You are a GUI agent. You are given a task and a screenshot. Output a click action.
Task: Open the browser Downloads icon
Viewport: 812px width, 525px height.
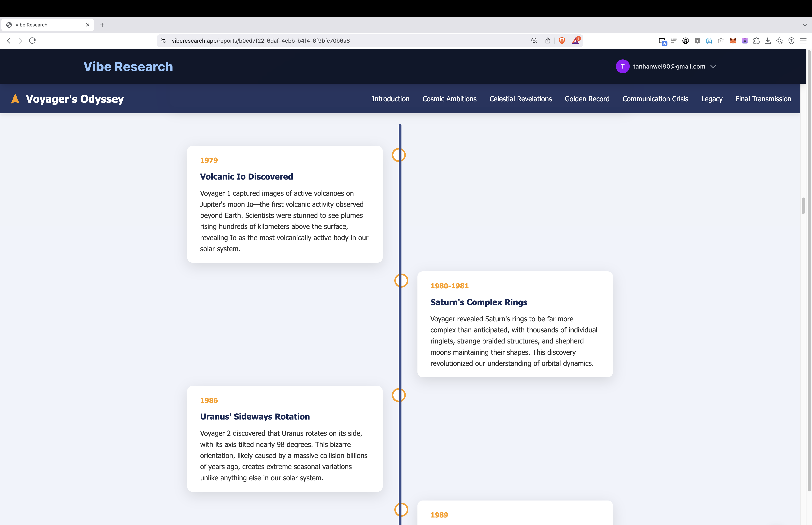(x=768, y=41)
